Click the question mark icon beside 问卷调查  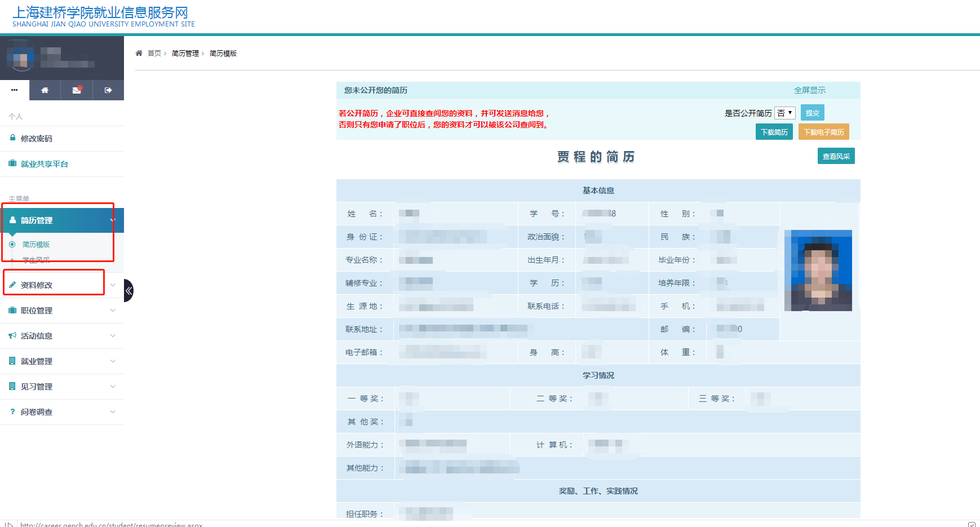[12, 411]
